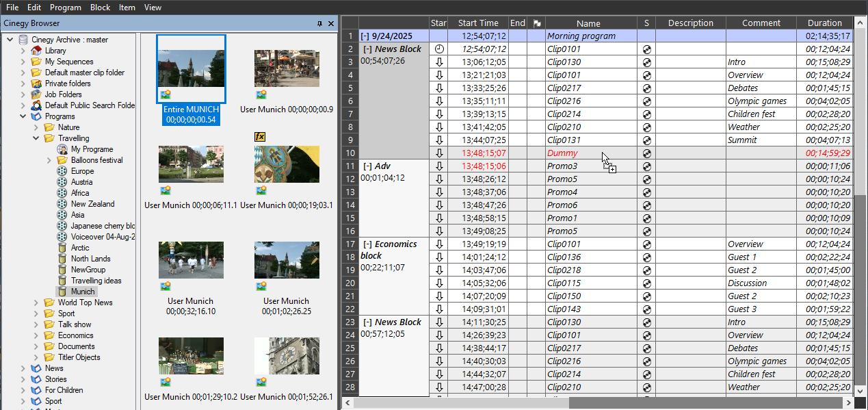Collapse the 9/24/2025 program row
This screenshot has height=410, width=868.
364,36
